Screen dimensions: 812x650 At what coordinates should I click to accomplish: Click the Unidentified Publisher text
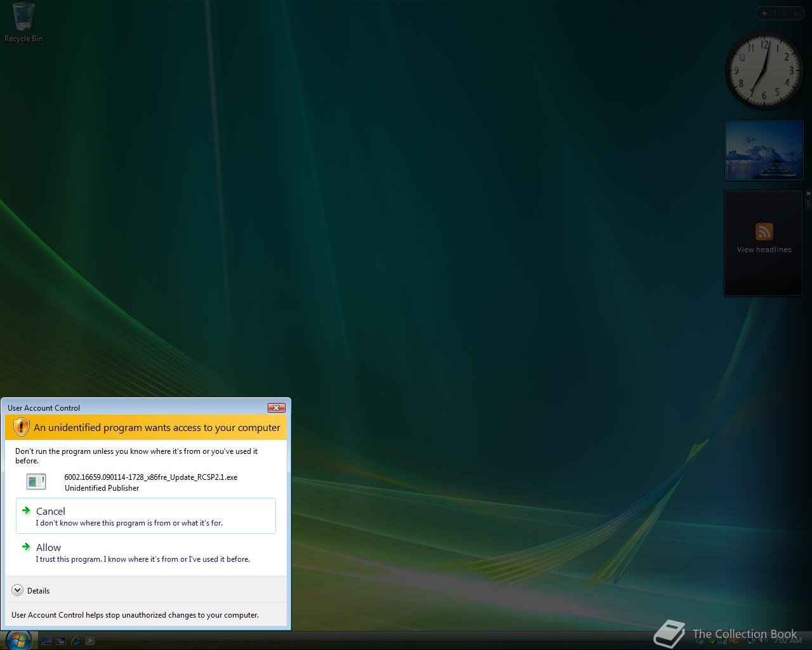(101, 488)
